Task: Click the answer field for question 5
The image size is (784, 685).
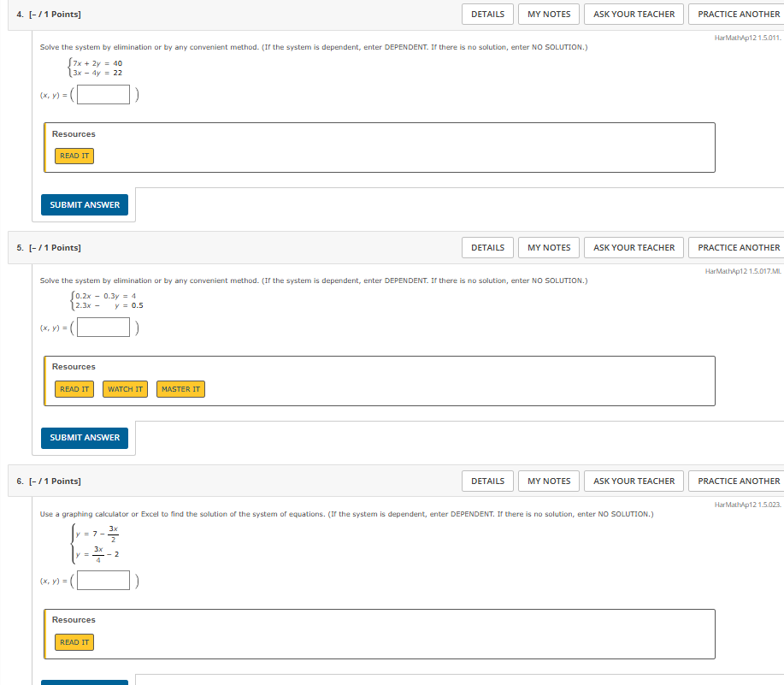Action: pos(103,328)
